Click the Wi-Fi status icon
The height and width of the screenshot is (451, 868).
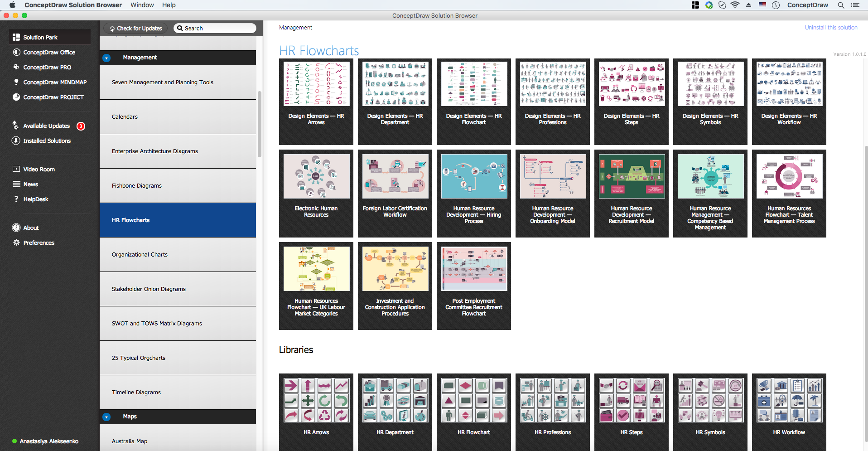(x=735, y=5)
